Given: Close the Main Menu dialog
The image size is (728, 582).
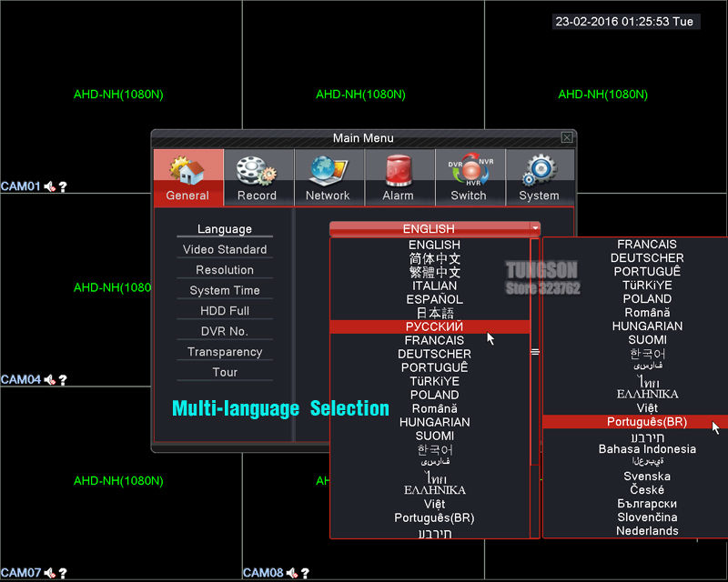Looking at the screenshot, I should (567, 138).
